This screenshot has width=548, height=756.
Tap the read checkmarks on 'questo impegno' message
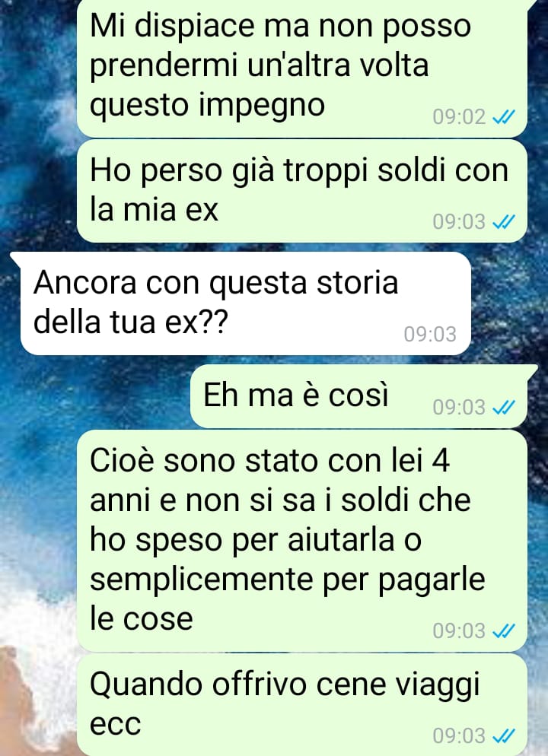tap(504, 117)
